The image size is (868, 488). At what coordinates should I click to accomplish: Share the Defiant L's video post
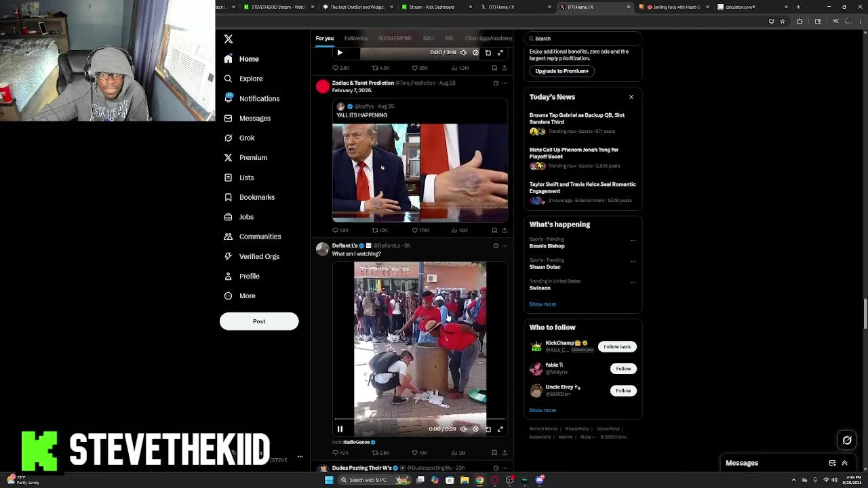(x=504, y=453)
